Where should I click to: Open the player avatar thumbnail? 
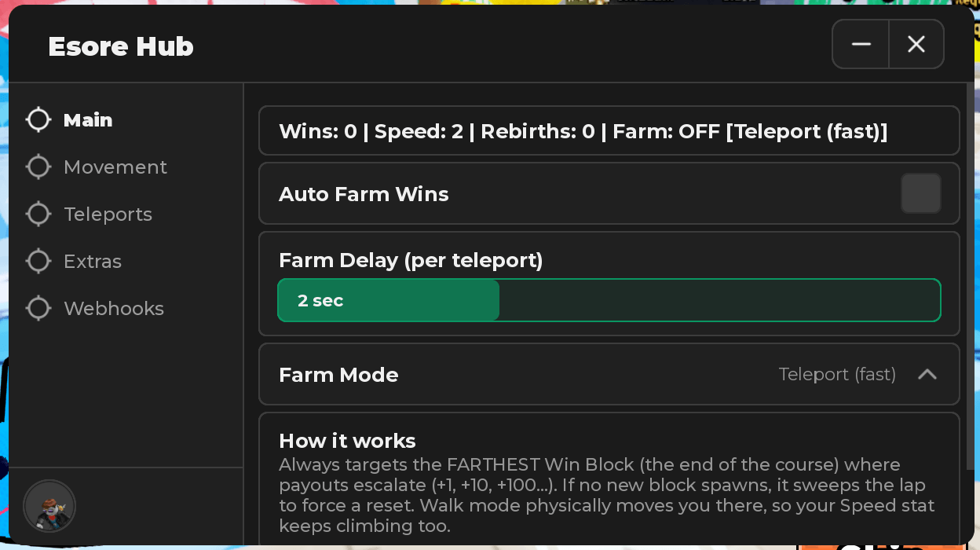49,507
